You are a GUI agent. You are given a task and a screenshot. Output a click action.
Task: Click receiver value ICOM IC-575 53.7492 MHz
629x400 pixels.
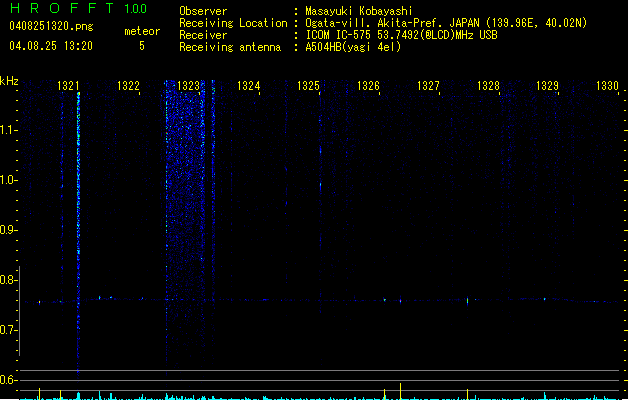(x=402, y=35)
